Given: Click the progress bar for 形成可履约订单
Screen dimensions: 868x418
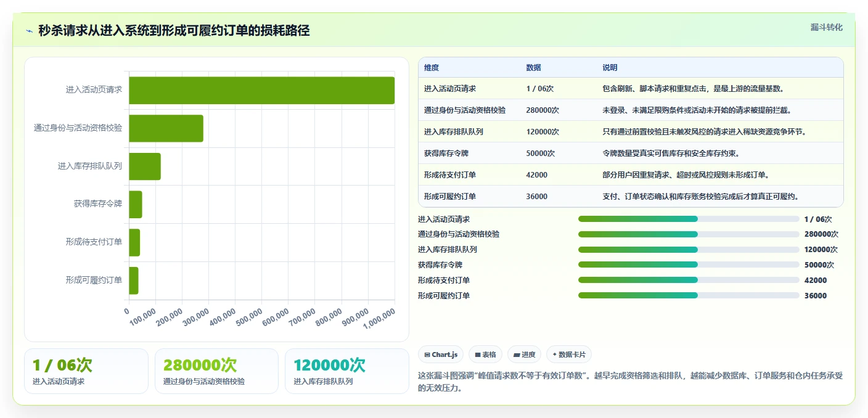Looking at the screenshot, I should (689, 295).
